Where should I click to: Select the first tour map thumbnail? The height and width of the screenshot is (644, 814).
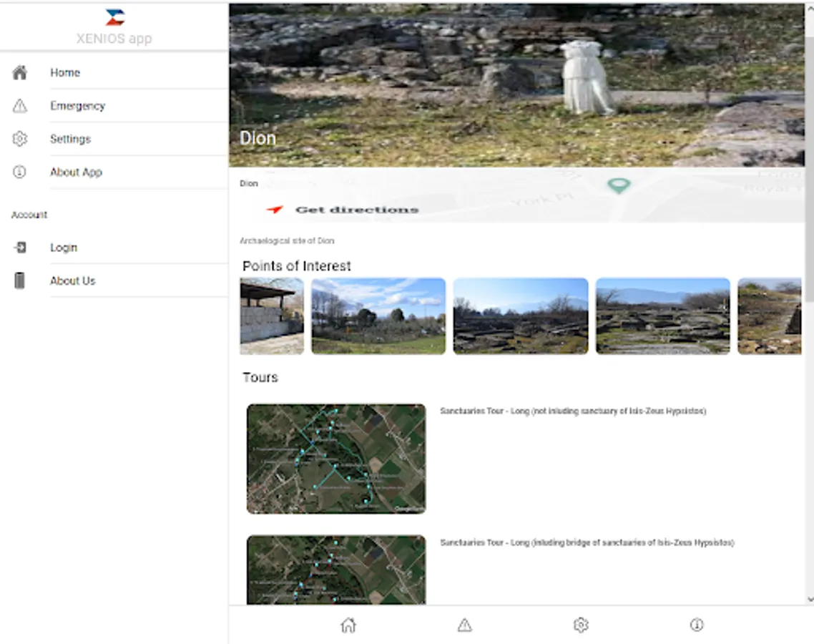336,459
